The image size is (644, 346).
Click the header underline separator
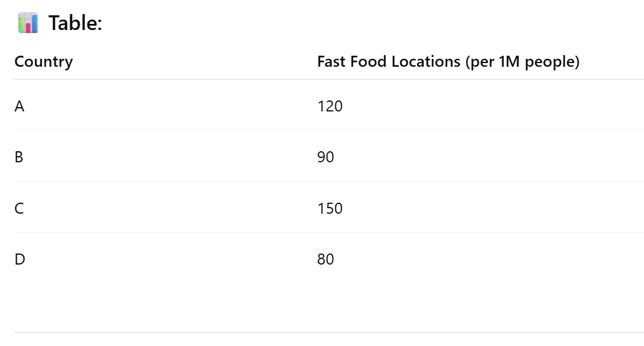[x=329, y=79]
